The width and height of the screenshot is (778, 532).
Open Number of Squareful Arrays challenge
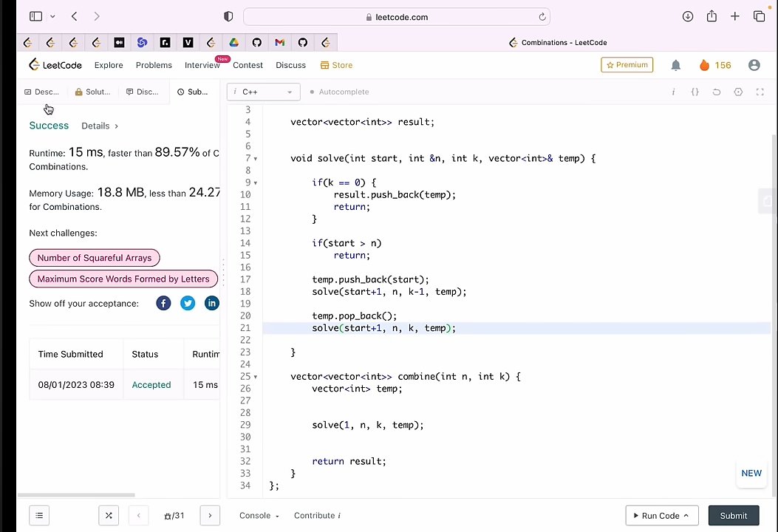coord(95,258)
